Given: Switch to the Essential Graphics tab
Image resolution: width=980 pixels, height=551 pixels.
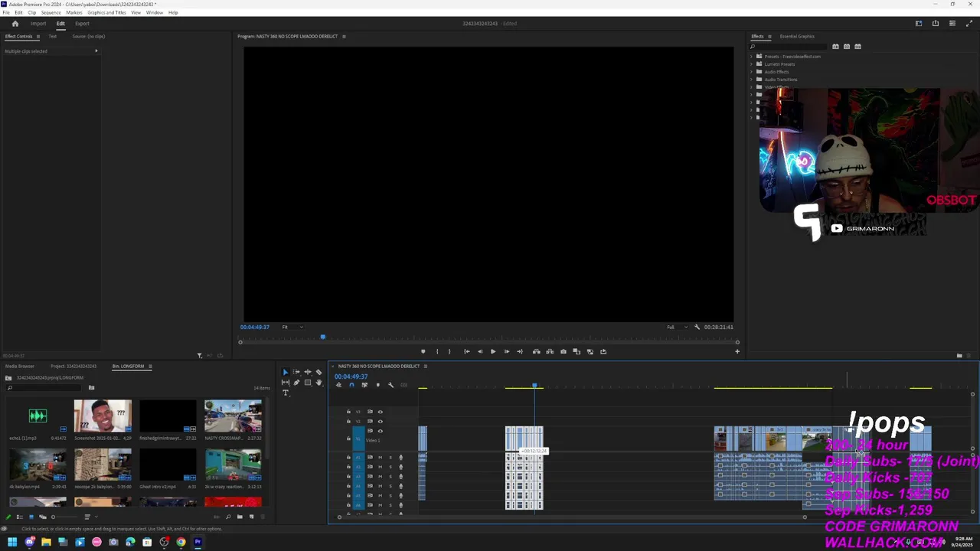Looking at the screenshot, I should tap(797, 36).
